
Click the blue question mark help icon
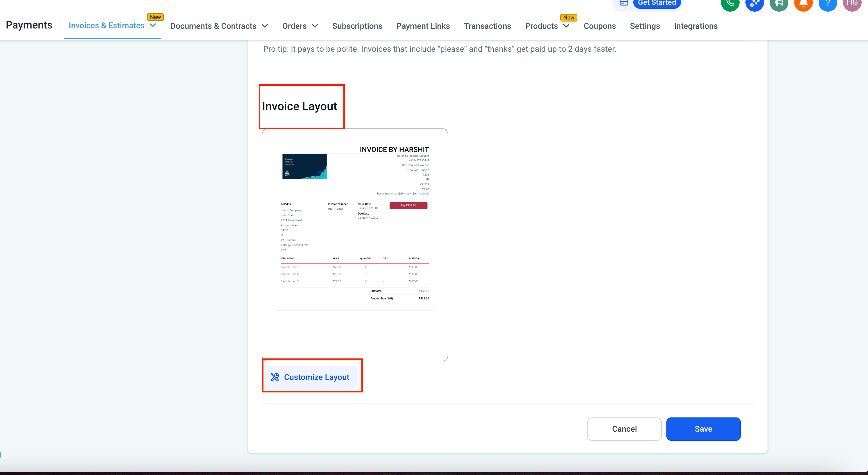click(828, 3)
